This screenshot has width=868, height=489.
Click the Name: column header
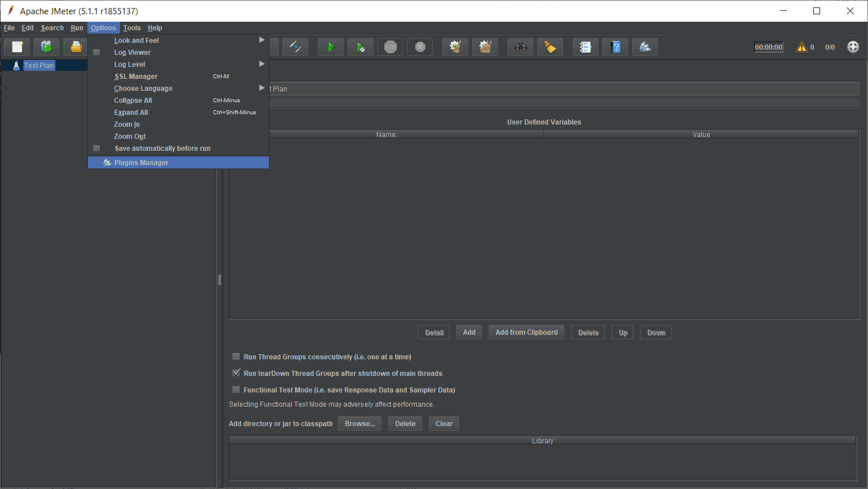[387, 135]
